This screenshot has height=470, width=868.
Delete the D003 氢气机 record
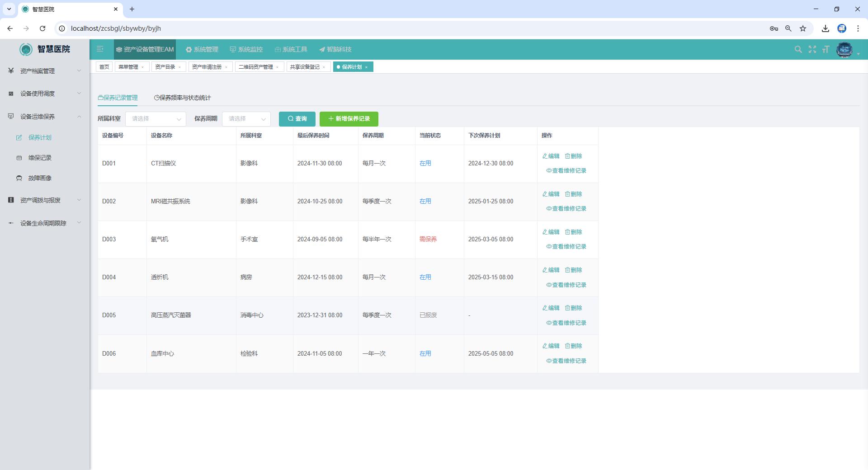[573, 232]
